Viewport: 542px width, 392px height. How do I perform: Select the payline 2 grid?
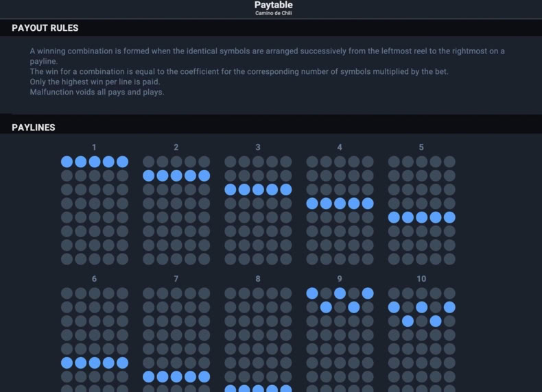pos(176,210)
